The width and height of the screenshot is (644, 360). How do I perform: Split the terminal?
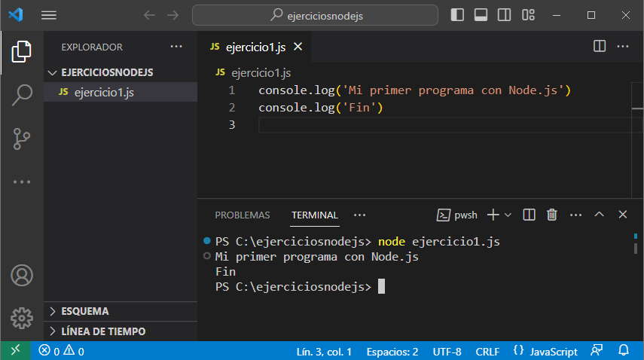coord(529,215)
